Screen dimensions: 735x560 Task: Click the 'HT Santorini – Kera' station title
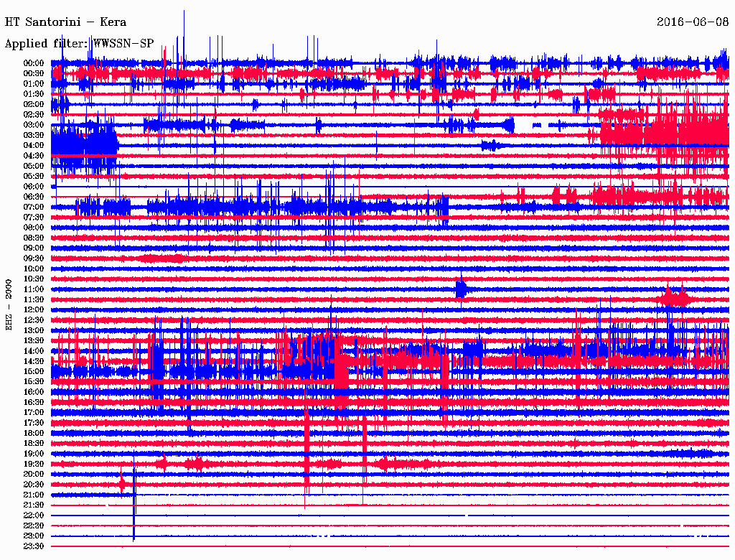tap(65, 22)
